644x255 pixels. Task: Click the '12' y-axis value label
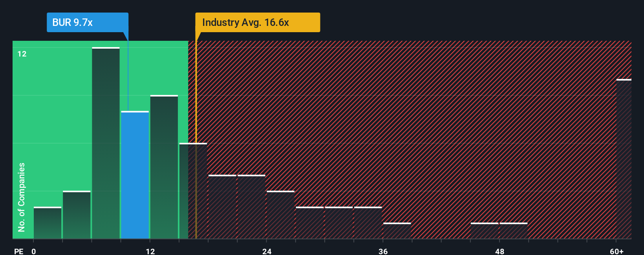coord(22,54)
